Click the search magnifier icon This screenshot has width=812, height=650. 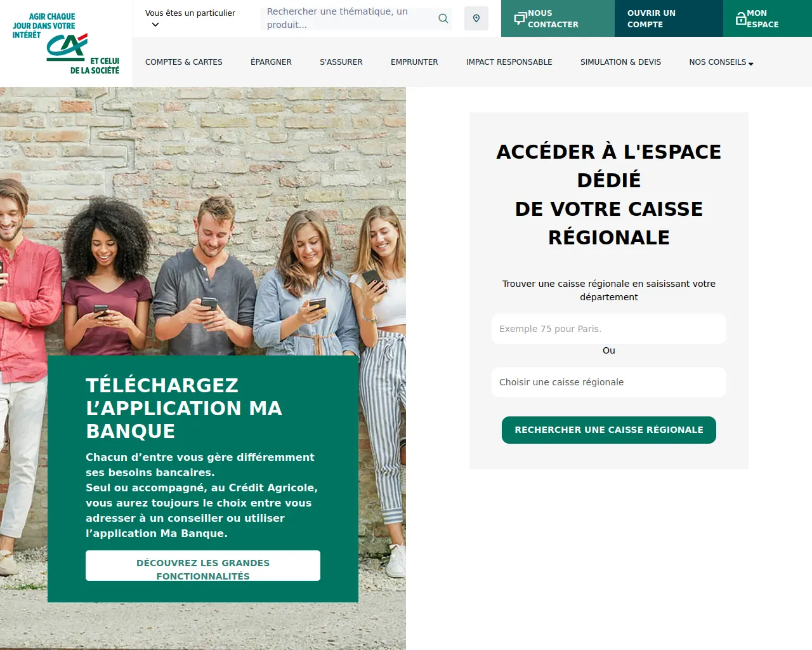pos(443,18)
